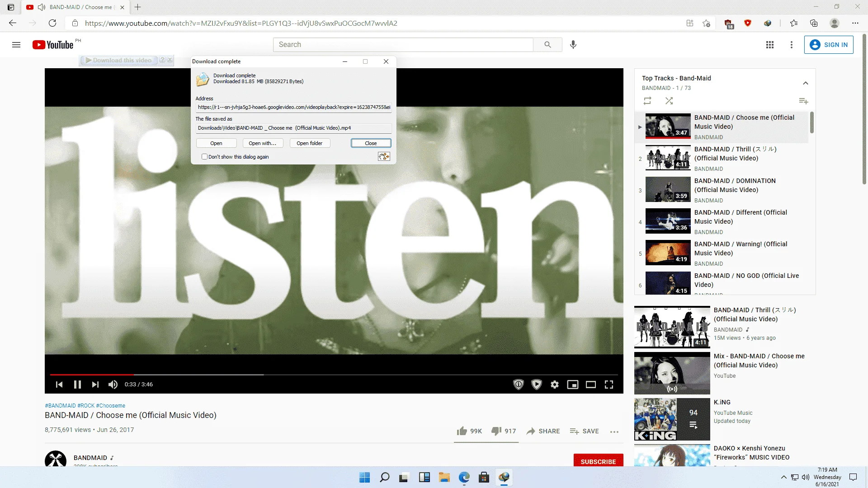Screen dimensions: 868x488
Task: Add this page to favorites
Action: (707, 23)
